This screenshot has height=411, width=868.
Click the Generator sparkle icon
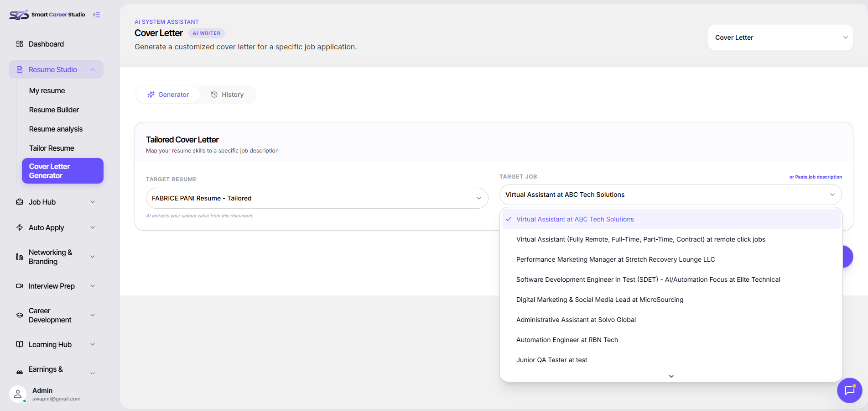151,95
